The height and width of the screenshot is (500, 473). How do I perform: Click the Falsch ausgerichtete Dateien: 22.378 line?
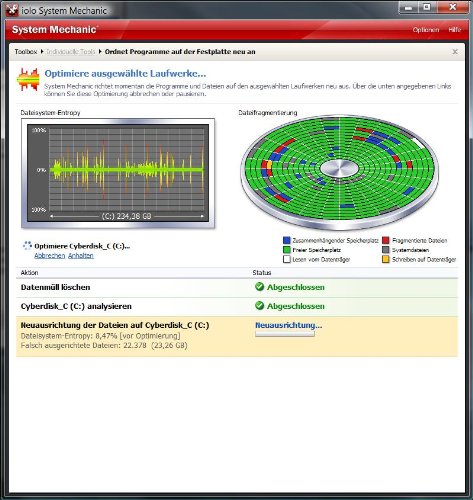tap(104, 345)
